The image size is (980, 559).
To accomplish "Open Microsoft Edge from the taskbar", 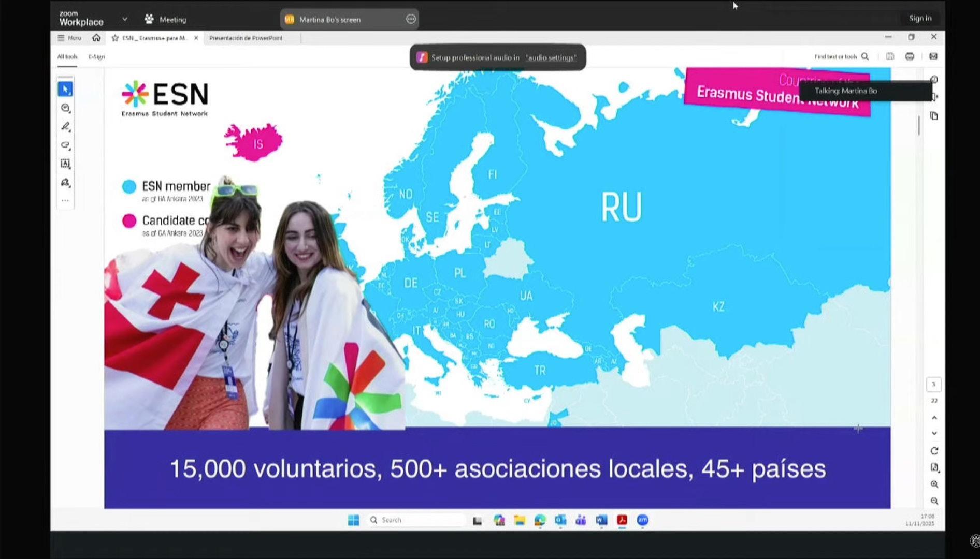I will [540, 520].
